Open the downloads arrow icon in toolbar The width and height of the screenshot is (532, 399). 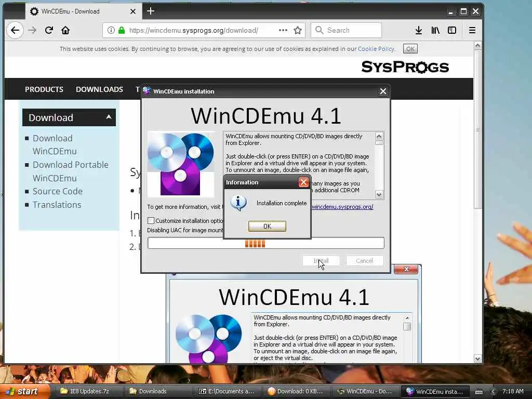pyautogui.click(x=419, y=30)
